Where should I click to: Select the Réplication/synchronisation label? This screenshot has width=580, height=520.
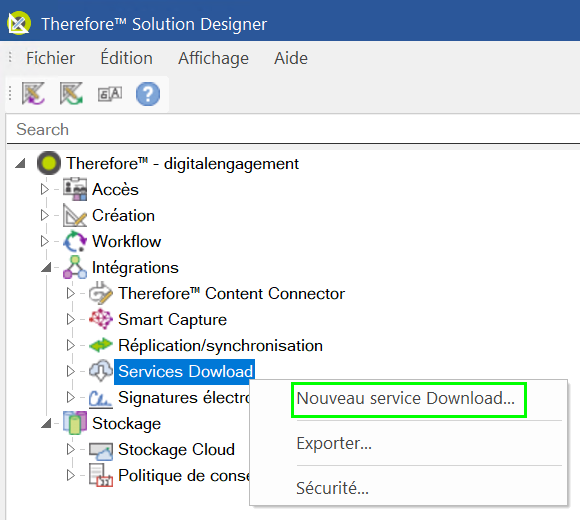[220, 345]
